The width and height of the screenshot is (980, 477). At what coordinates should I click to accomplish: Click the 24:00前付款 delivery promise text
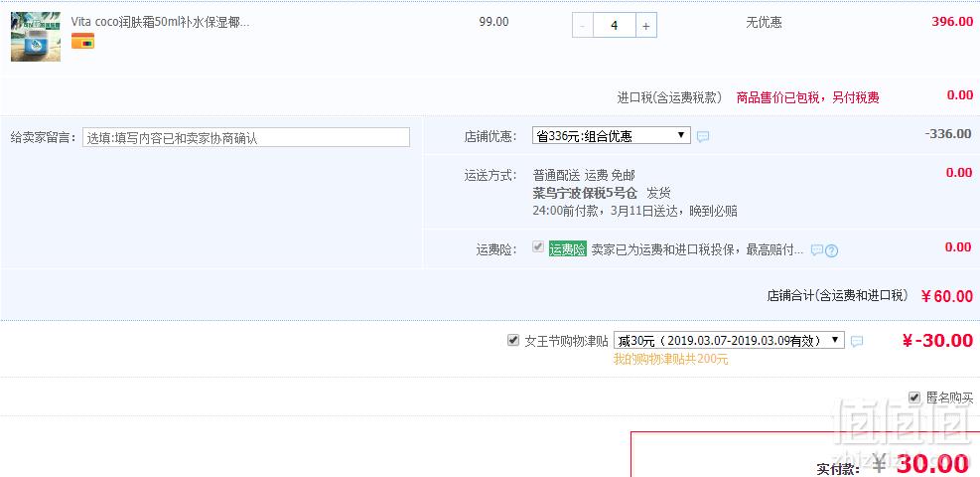coord(635,212)
